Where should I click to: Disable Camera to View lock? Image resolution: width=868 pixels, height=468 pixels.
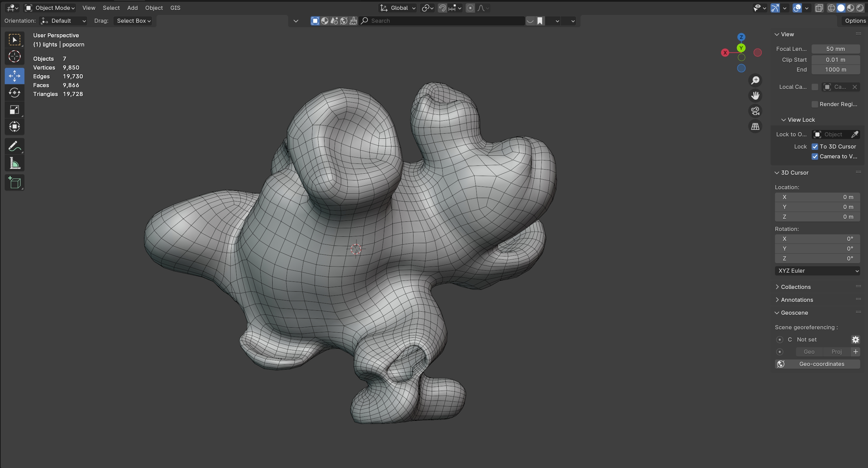tap(815, 156)
